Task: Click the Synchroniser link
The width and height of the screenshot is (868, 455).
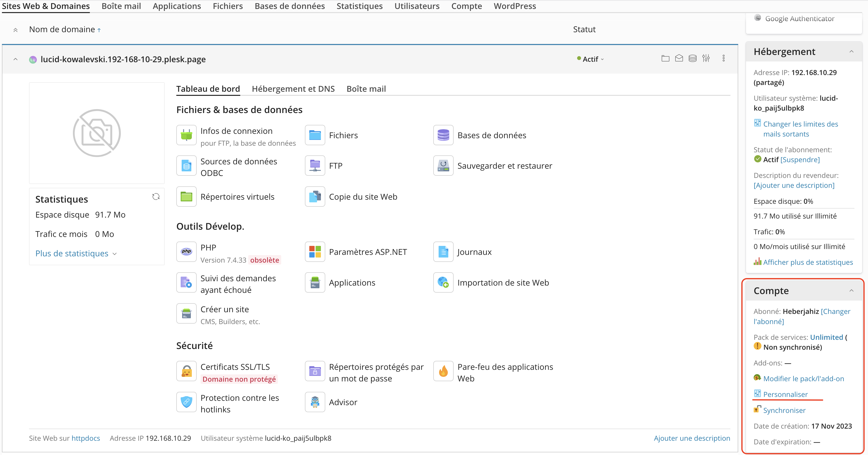Action: click(x=784, y=410)
